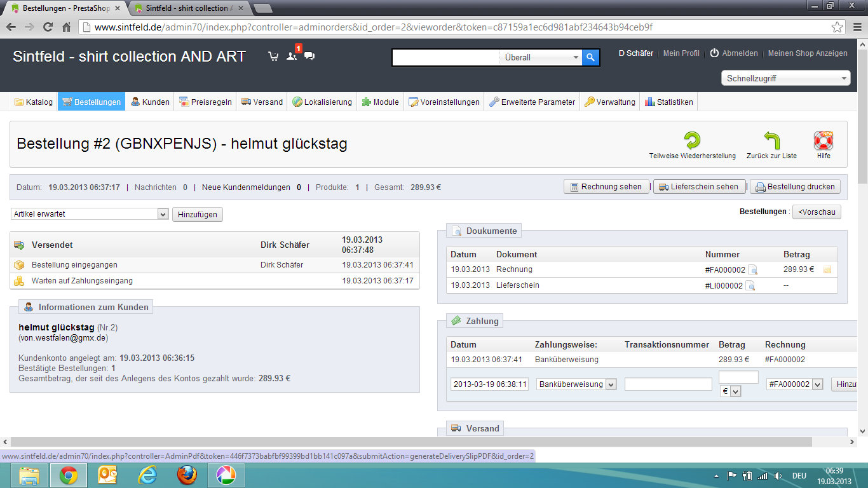This screenshot has height=488, width=868.
Task: Open the Artikel erwartet status dropdown
Action: 90,214
